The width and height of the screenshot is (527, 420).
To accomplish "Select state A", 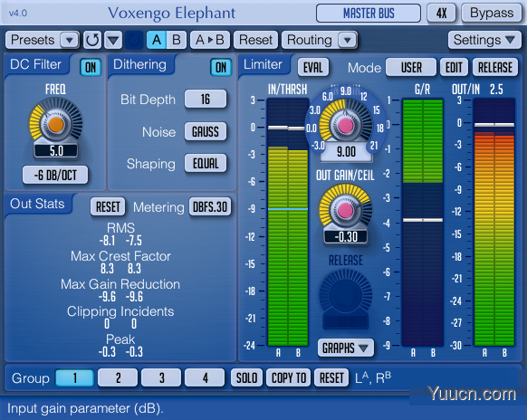I will [x=157, y=40].
